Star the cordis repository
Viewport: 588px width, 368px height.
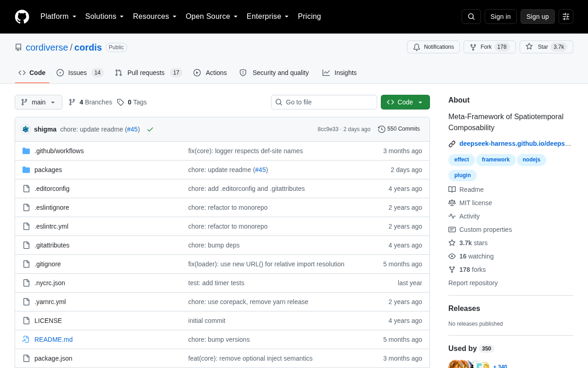point(546,47)
